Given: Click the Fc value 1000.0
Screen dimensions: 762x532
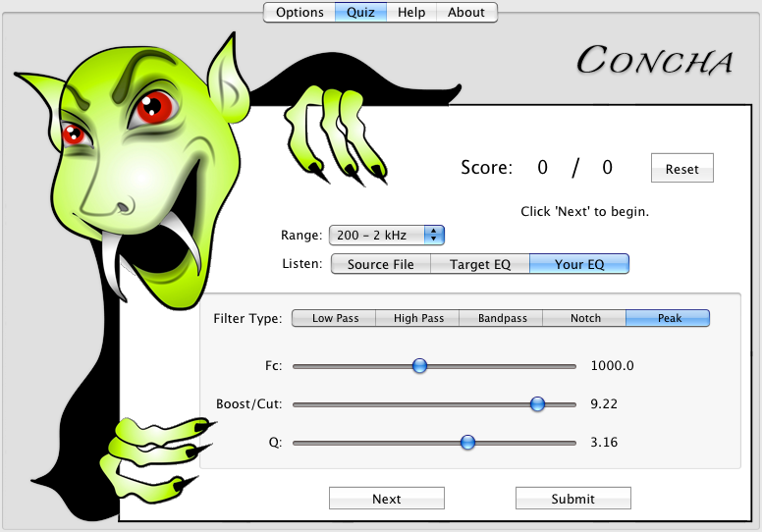Looking at the screenshot, I should coord(612,365).
